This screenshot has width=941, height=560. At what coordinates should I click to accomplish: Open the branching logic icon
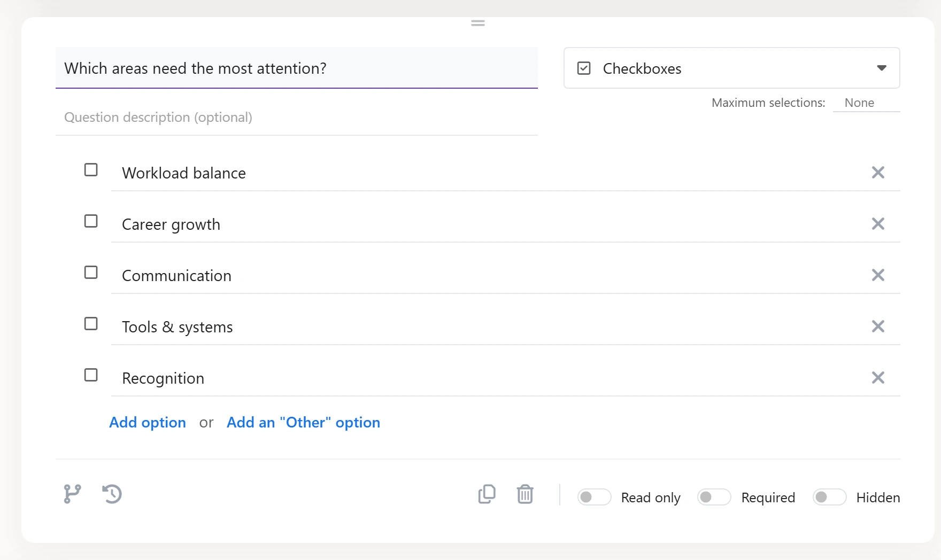[x=72, y=494]
